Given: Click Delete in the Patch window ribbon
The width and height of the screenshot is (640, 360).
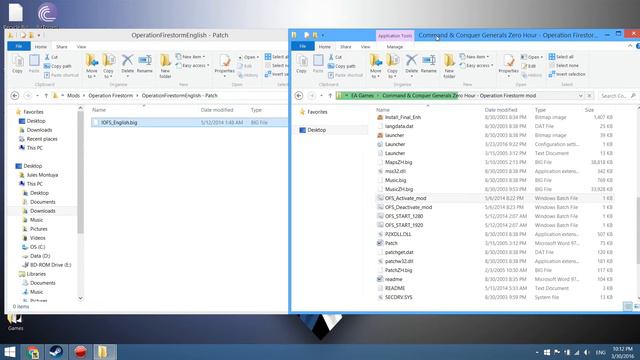Looking at the screenshot, I should [x=127, y=66].
